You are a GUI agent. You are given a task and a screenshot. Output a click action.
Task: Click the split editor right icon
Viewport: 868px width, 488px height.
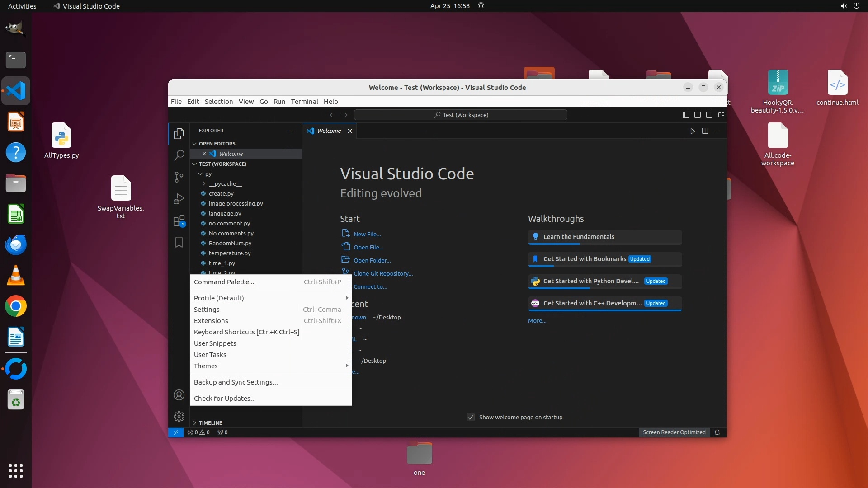tap(705, 131)
